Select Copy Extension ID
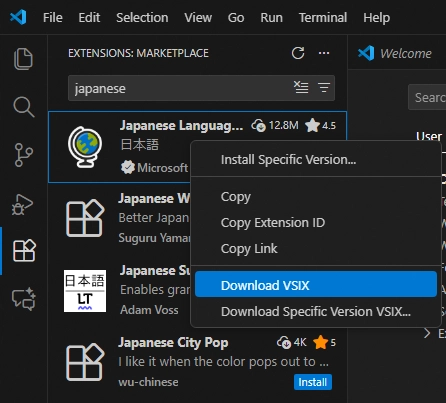446x403 pixels. point(316,223)
